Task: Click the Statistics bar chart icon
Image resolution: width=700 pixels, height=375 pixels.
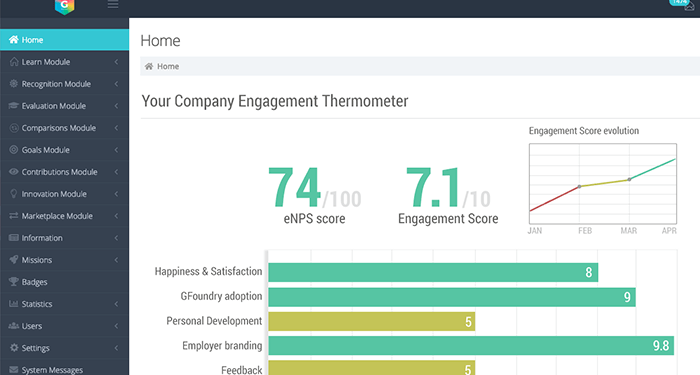Action: coord(14,304)
